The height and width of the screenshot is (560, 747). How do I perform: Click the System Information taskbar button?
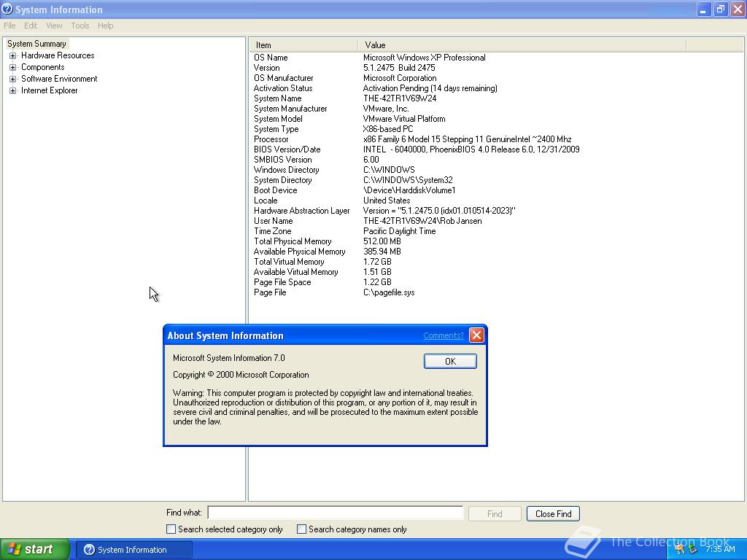pyautogui.click(x=134, y=550)
